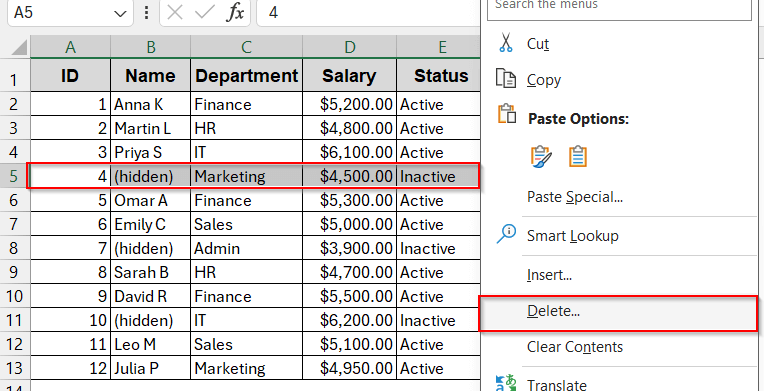
Task: Open the Name Box dropdown arrow
Action: 120,14
